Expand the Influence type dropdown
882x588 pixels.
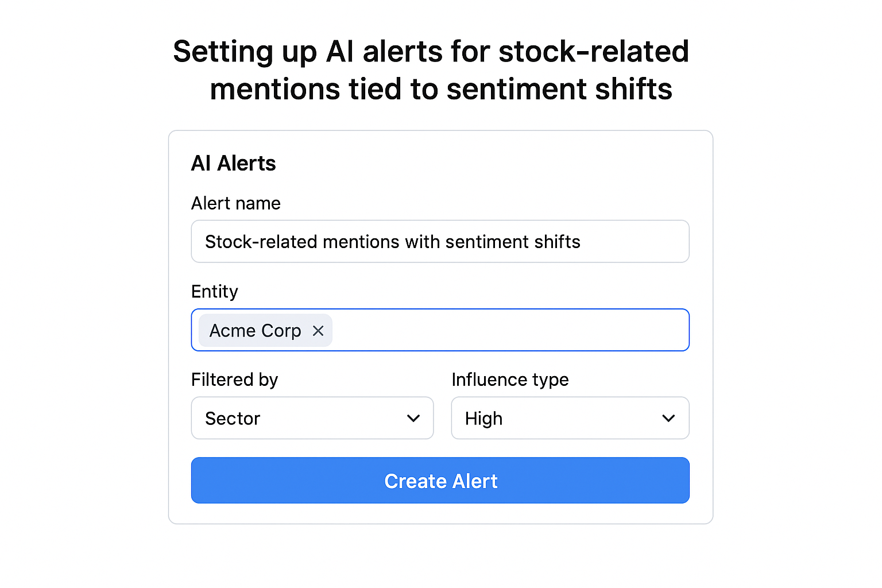570,419
